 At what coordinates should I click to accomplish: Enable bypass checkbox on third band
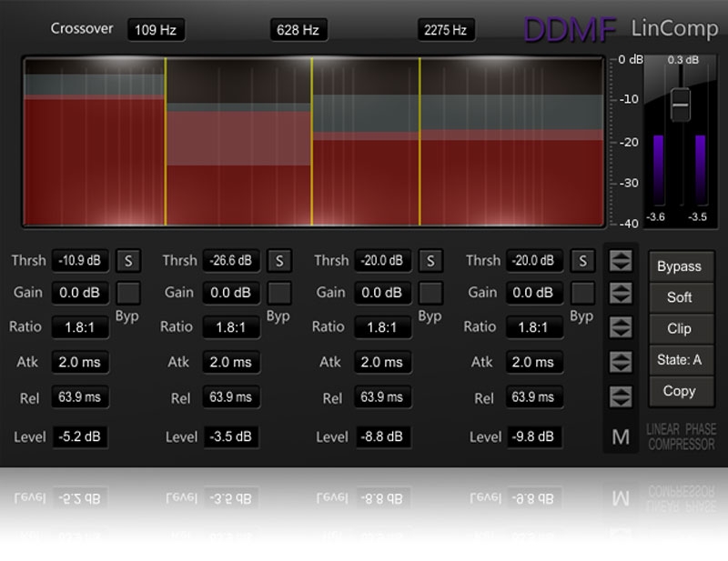point(430,293)
